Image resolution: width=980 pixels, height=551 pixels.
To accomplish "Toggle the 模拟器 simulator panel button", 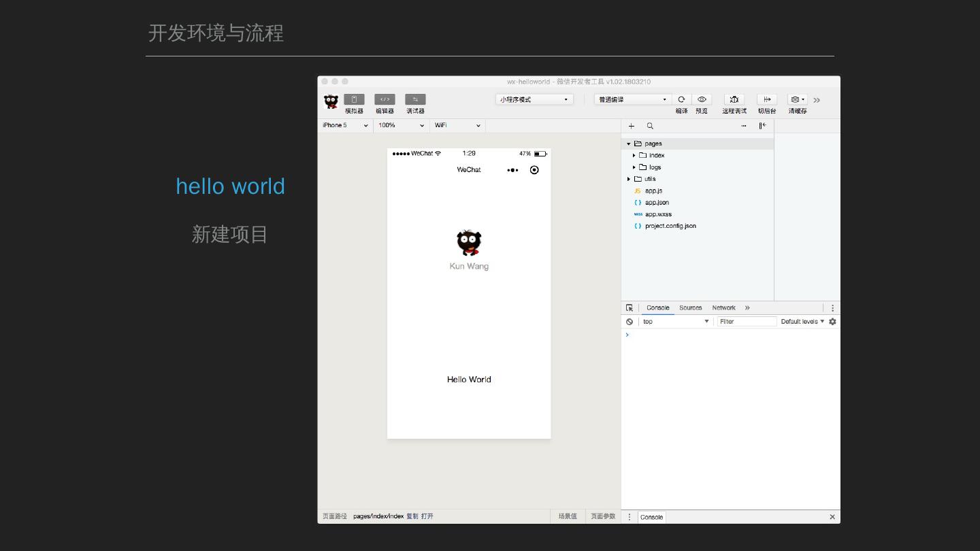I will [x=354, y=100].
